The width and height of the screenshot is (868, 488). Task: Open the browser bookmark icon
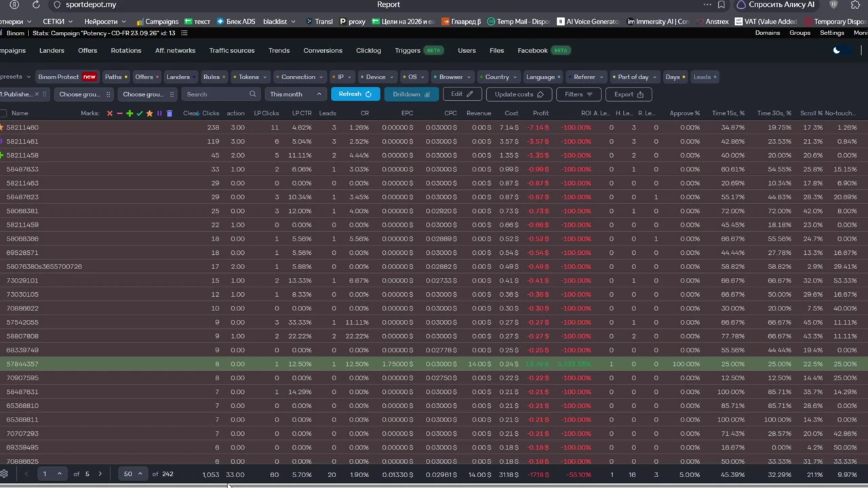[722, 4]
